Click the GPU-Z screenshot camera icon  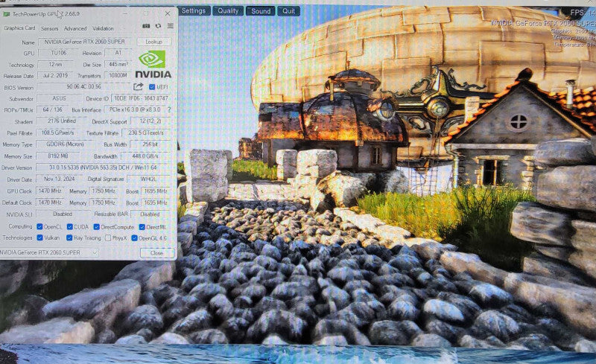[x=146, y=26]
